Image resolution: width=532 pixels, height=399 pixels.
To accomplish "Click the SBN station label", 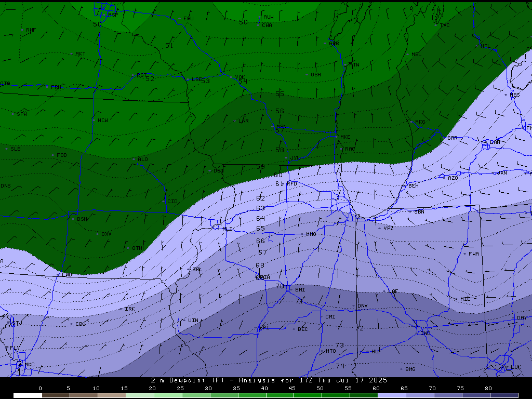I will click(x=419, y=212).
